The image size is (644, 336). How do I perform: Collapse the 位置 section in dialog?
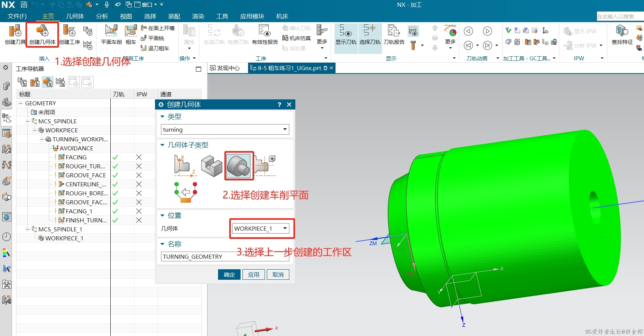point(163,215)
